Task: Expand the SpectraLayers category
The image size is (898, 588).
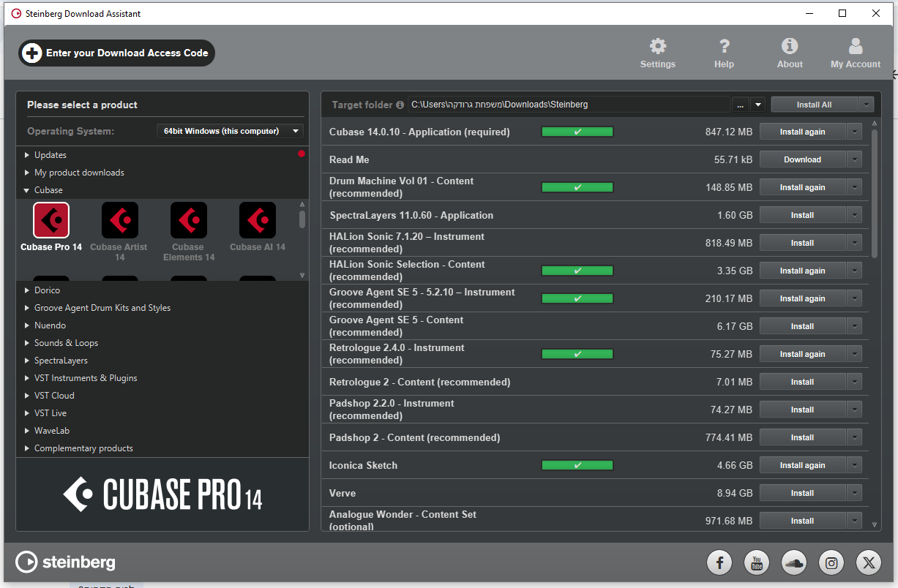Action: click(x=27, y=361)
